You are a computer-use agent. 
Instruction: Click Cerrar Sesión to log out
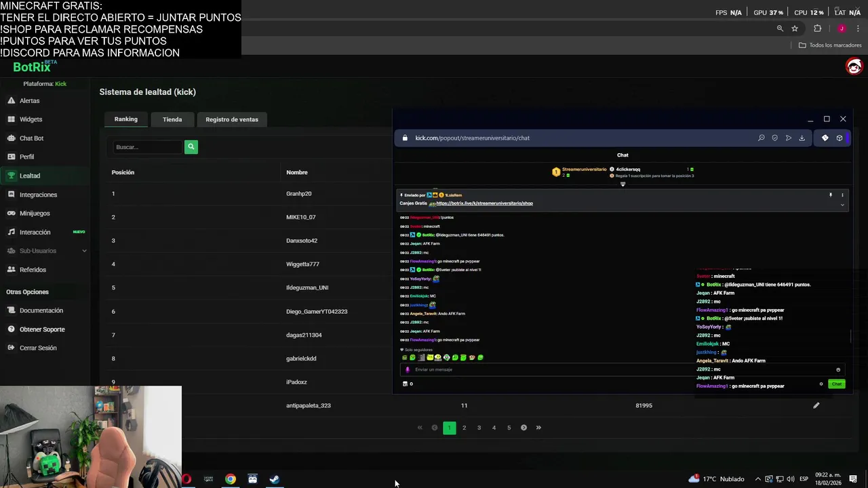(38, 348)
